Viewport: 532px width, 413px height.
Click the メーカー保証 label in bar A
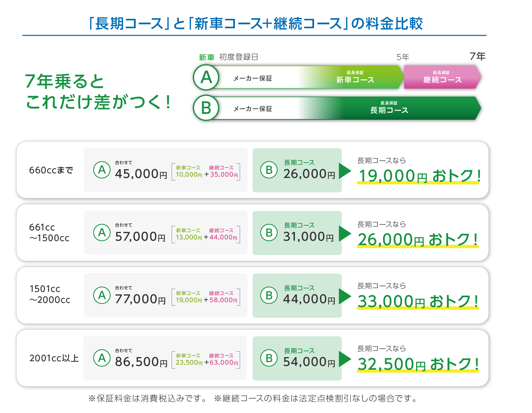tap(252, 78)
